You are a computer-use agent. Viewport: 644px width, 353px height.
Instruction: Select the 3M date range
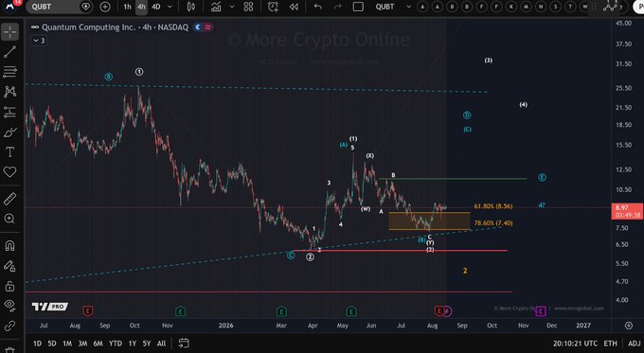(x=82, y=344)
